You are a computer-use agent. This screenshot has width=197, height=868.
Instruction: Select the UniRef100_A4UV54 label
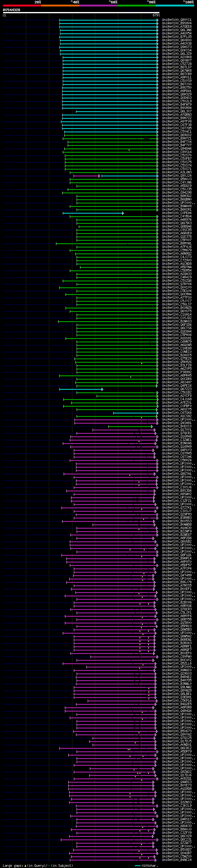[177, 33]
